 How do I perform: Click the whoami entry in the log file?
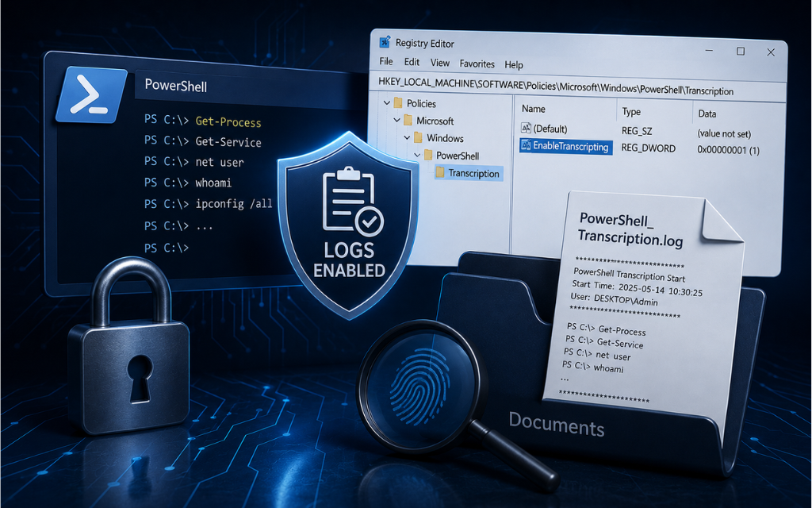(x=593, y=367)
